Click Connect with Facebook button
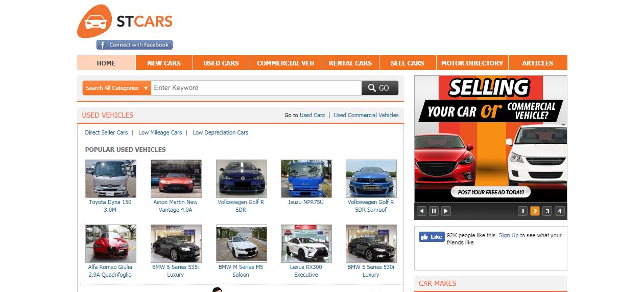644x292 pixels. pos(134,45)
